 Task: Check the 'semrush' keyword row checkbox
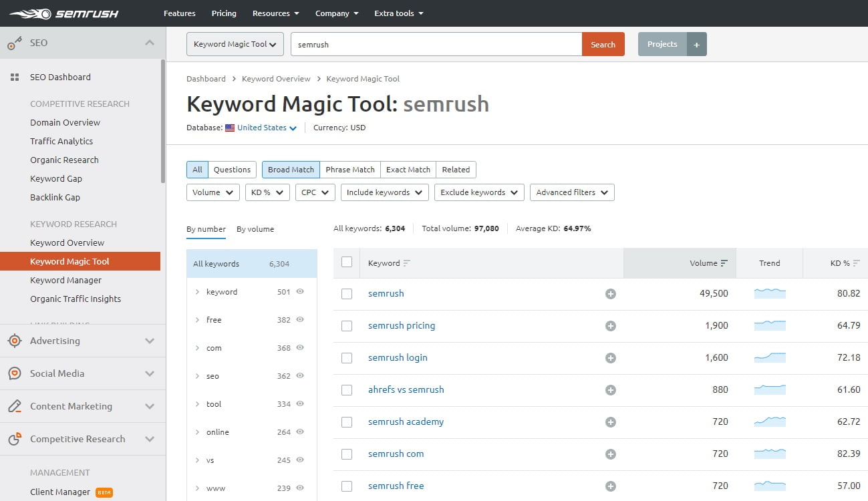coord(347,294)
